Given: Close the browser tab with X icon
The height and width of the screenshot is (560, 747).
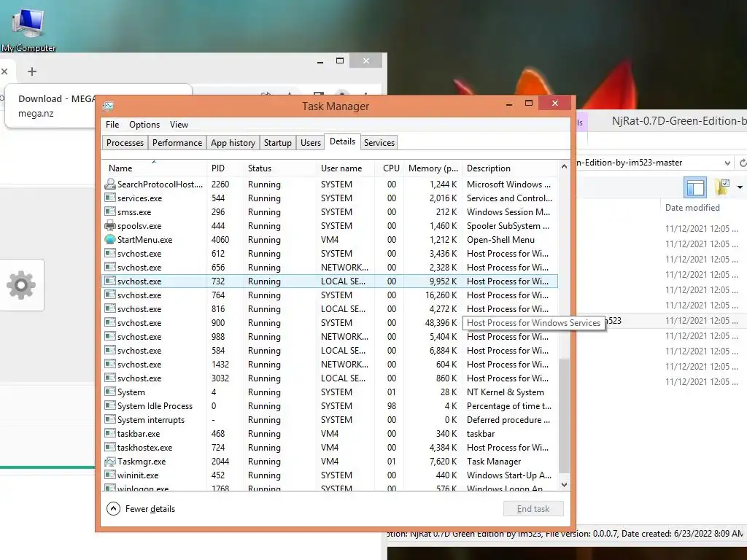Looking at the screenshot, I should [4, 71].
